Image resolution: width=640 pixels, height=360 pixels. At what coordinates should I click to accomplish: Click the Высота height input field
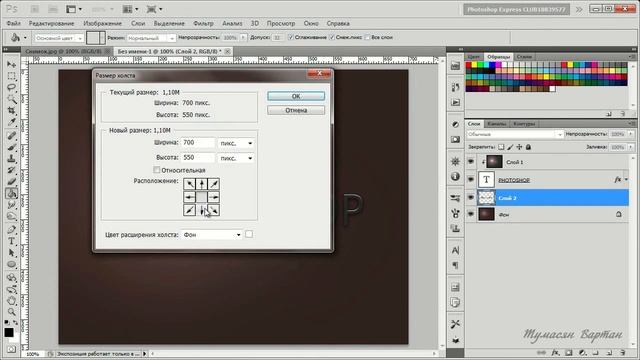[198, 158]
